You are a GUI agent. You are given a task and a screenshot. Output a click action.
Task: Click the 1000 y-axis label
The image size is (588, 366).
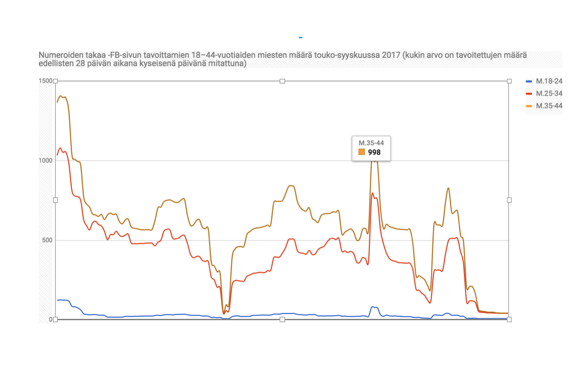coord(45,161)
